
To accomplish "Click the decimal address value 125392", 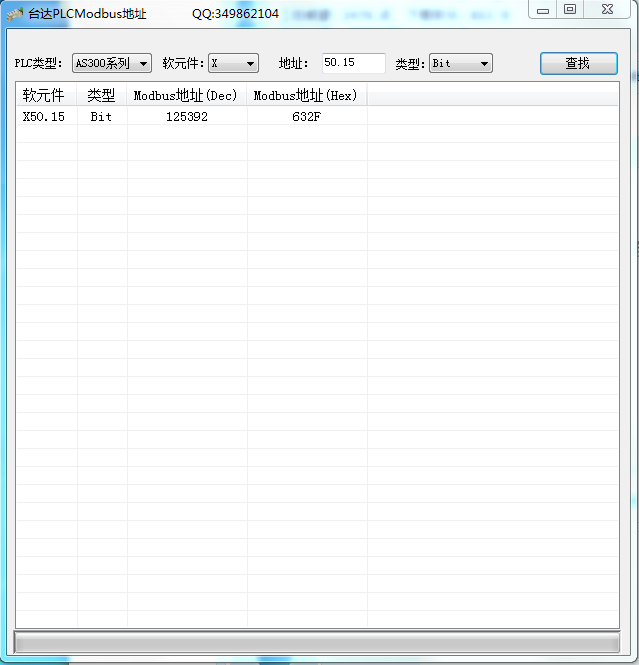I will click(x=186, y=117).
